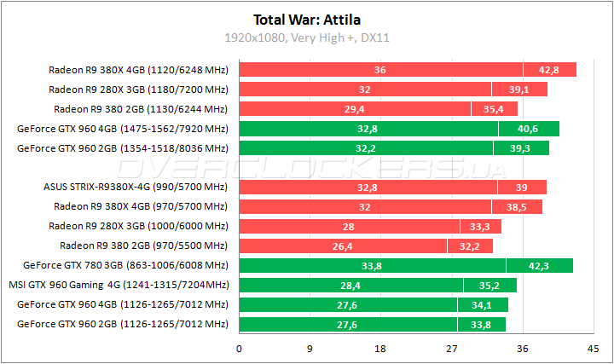Click the red bar value 42,8
The image size is (614, 364).
(548, 70)
